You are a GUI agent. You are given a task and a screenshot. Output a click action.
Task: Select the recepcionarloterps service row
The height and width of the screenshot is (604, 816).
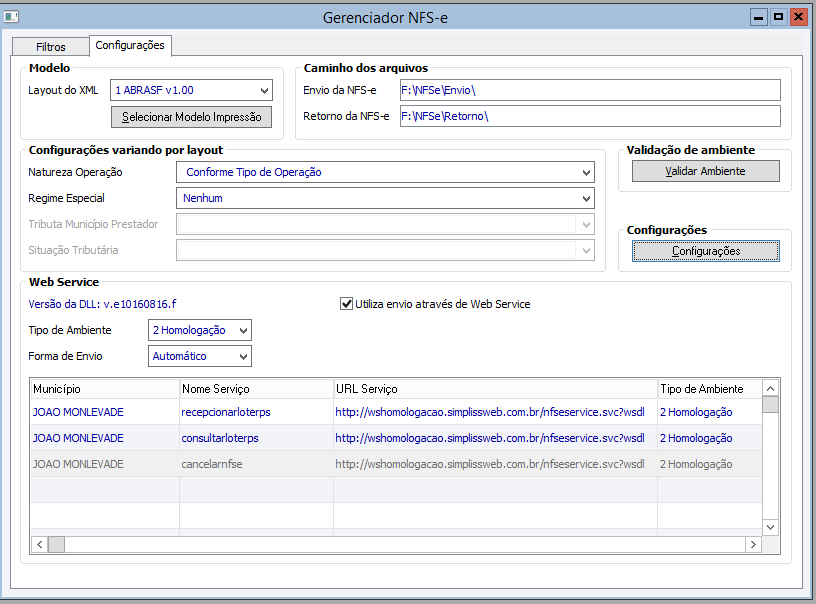click(x=226, y=412)
